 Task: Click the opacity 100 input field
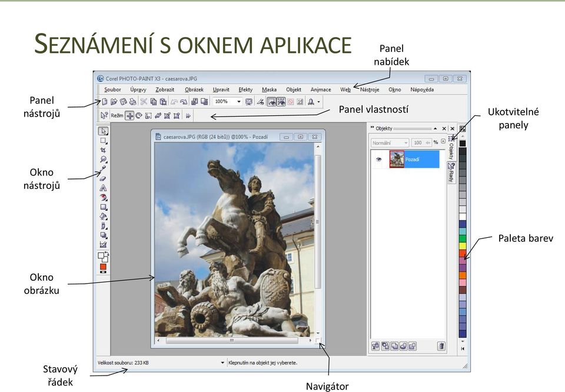(421, 142)
